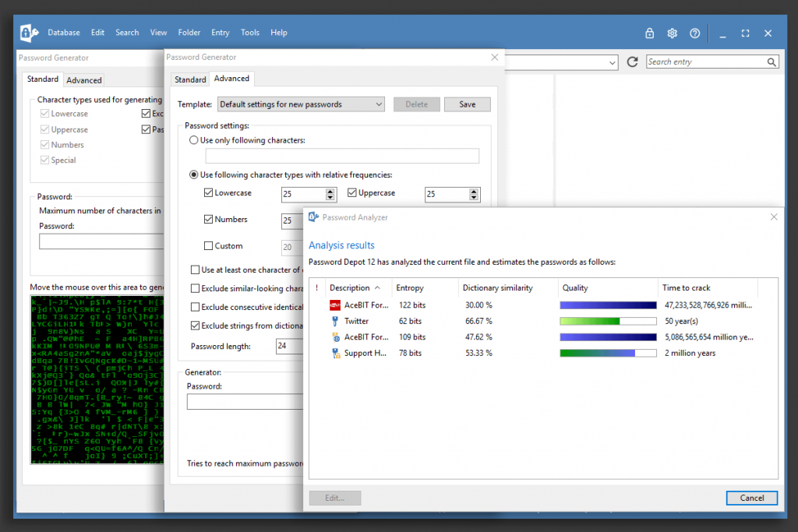
Task: Close the Password Analyzer dialog
Action: (x=774, y=217)
